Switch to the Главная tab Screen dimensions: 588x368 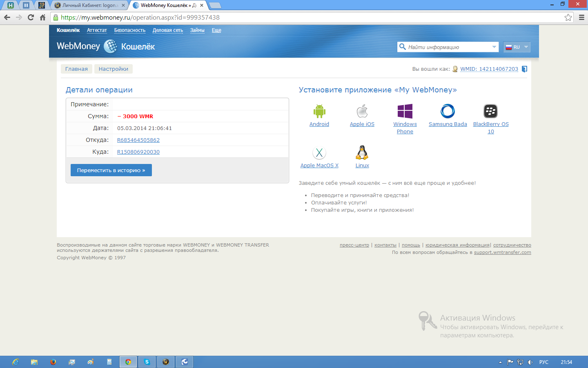(76, 69)
